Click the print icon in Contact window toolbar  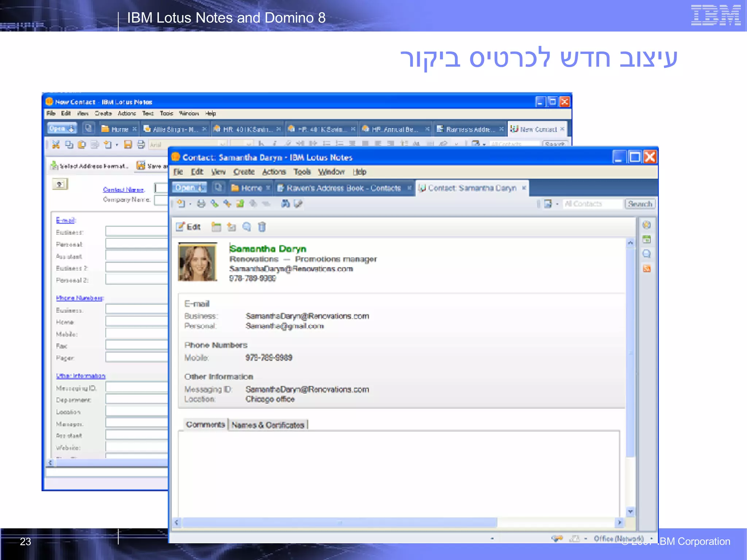[x=201, y=203]
